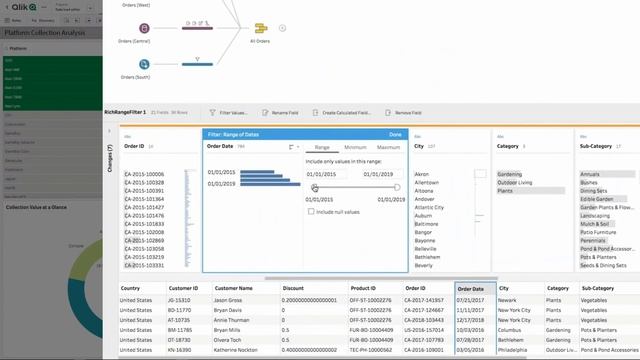Open the Order Date sort dropdown
Screen dimensions: 640x360
click(x=294, y=147)
